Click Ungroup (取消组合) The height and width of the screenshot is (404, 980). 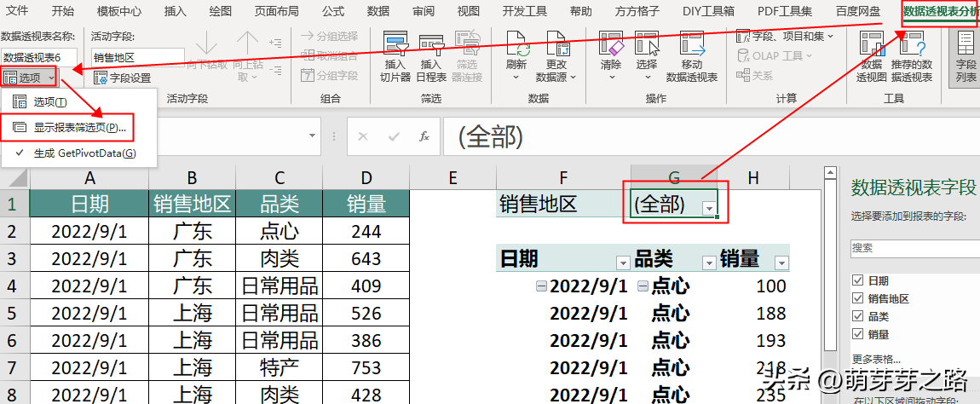tap(330, 55)
